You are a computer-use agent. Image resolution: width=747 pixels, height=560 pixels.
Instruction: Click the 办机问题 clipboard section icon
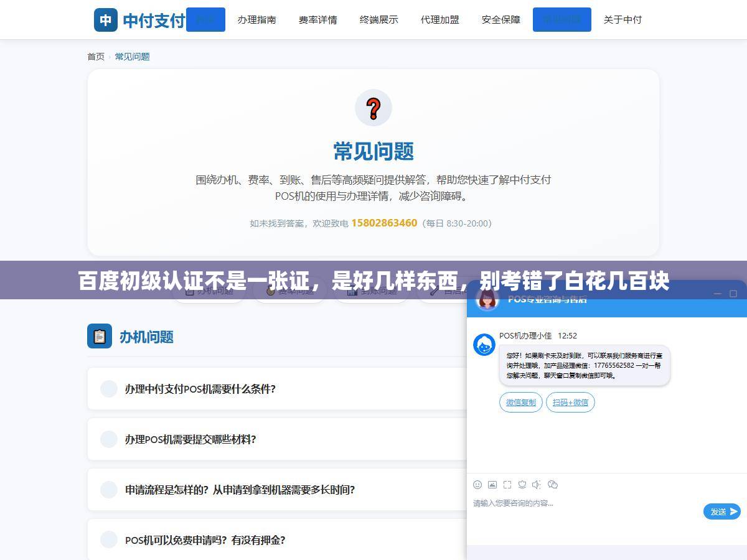(100, 336)
